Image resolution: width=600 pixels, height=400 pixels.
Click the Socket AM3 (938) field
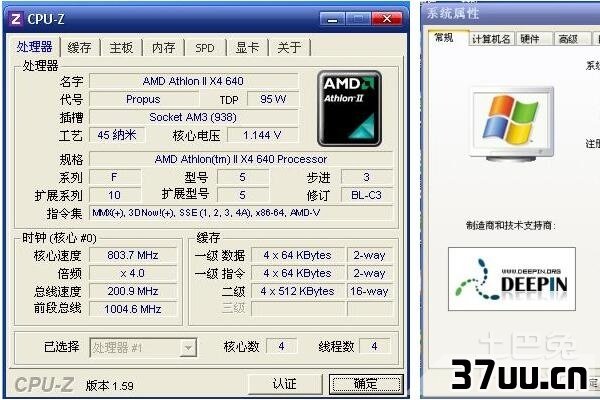[194, 117]
